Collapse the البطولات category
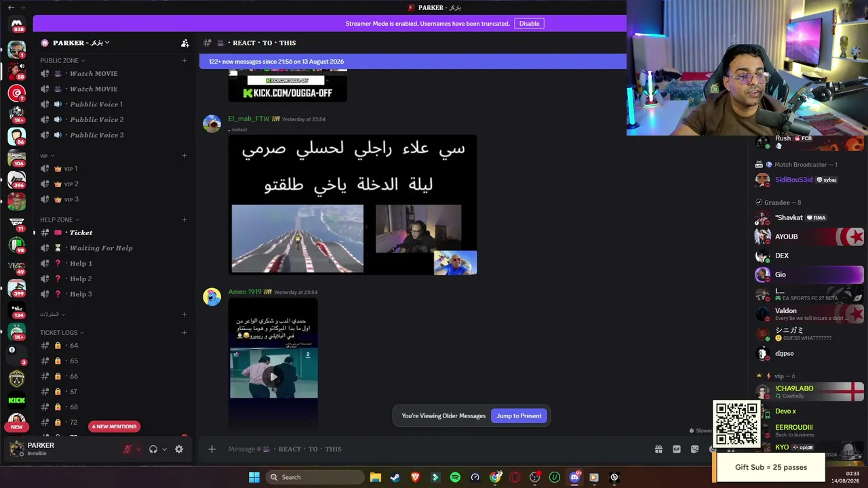The height and width of the screenshot is (488, 868). coord(52,314)
